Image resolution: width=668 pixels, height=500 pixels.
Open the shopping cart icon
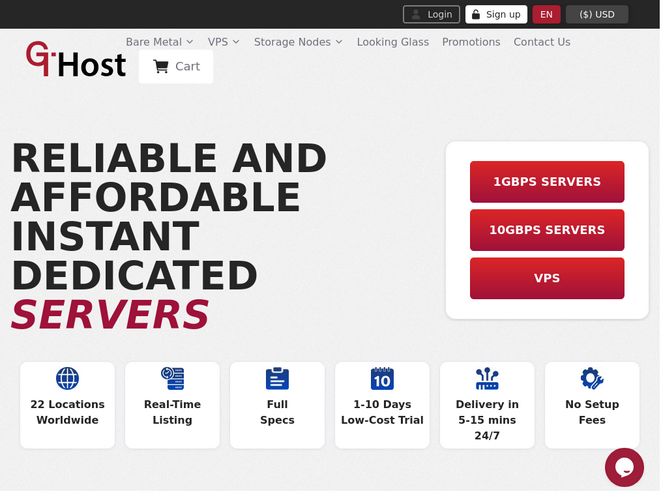(x=161, y=66)
